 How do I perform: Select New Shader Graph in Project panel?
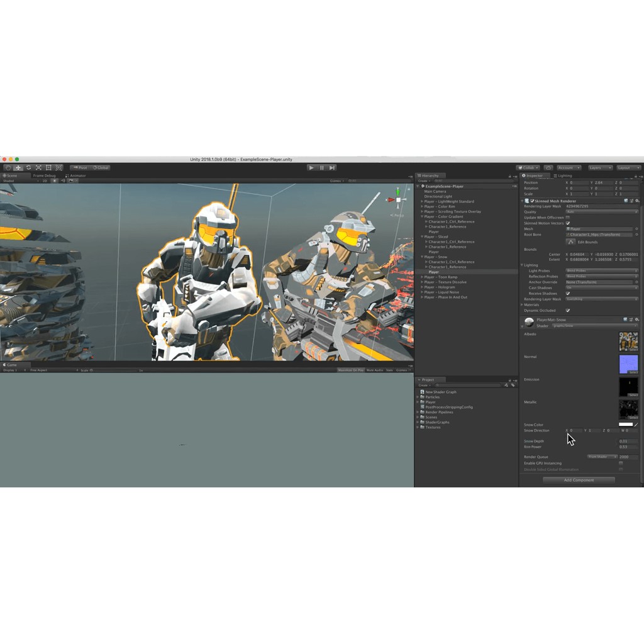pyautogui.click(x=440, y=391)
